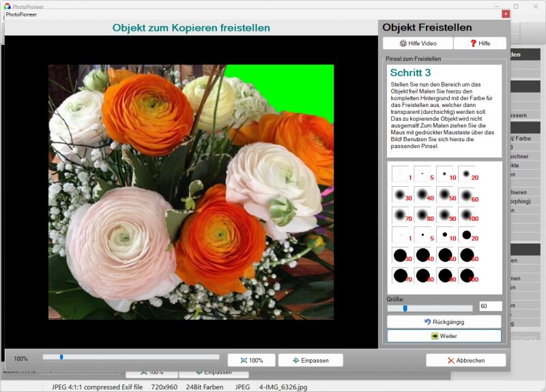Choose the hard round brush size 60
This screenshot has width=546, height=392.
pos(468,256)
